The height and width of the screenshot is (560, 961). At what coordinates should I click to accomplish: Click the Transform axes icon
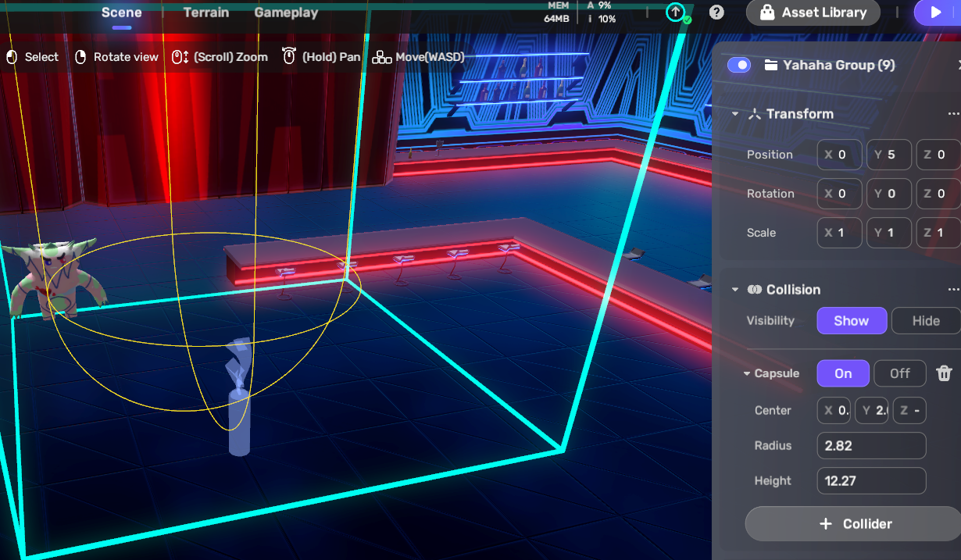[x=754, y=114]
